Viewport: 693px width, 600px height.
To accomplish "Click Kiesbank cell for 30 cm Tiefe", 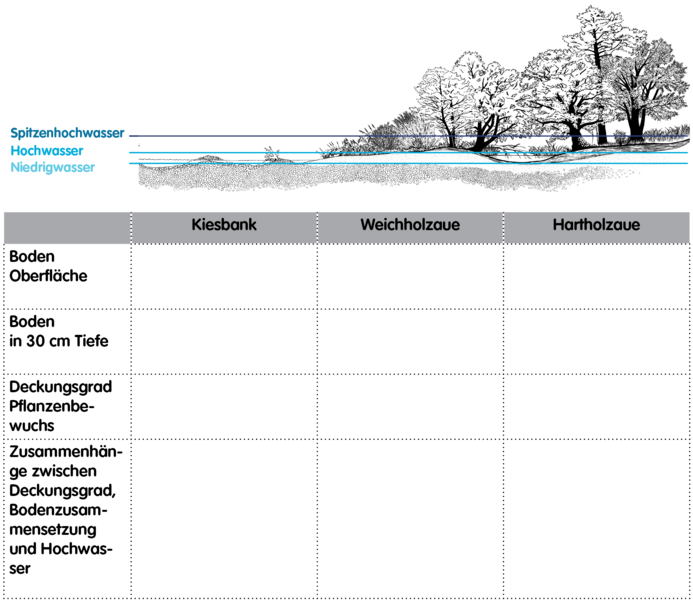I will click(x=224, y=342).
